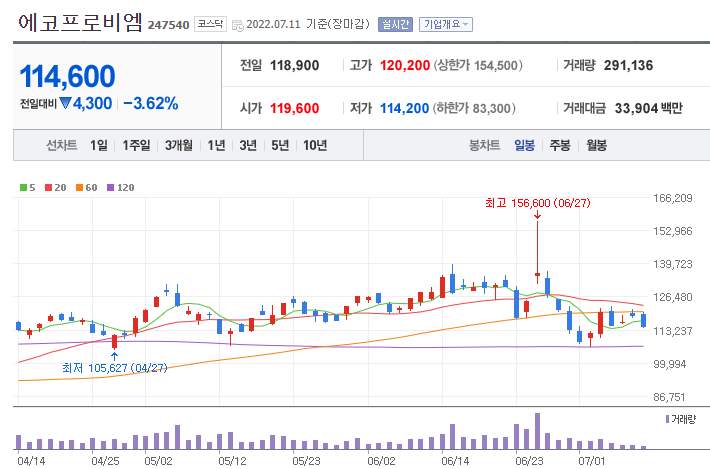Screen dimensions: 710x469
Task: Select the 1주일 line chart tab
Action: [x=136, y=145]
